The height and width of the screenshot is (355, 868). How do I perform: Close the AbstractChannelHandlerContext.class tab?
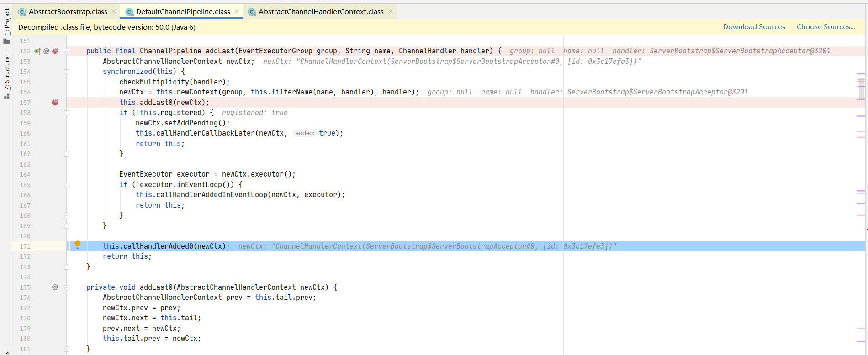coord(391,11)
